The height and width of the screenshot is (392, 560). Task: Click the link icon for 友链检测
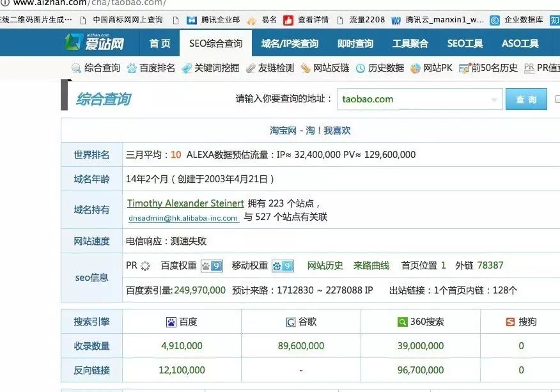coord(251,68)
